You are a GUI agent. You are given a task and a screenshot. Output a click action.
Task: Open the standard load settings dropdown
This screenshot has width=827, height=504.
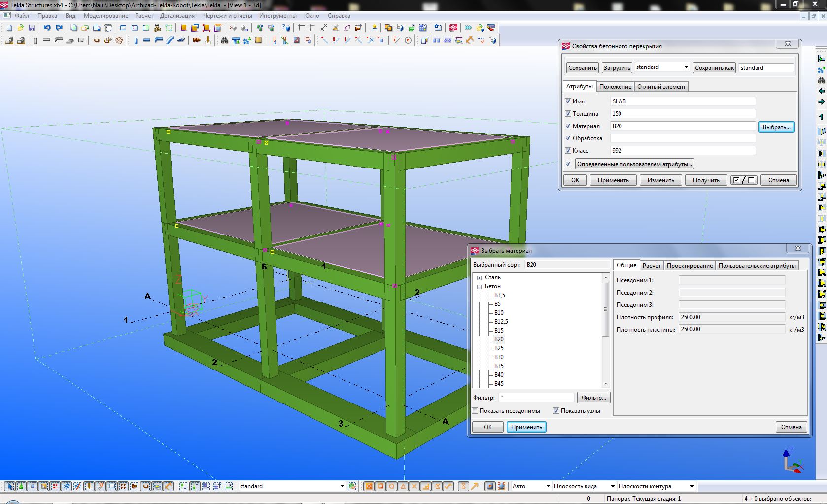coord(686,67)
